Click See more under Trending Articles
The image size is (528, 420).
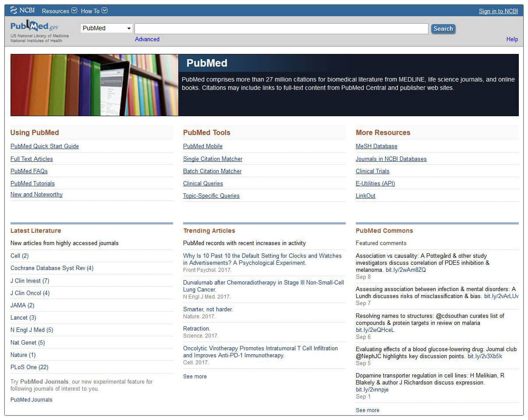coord(195,377)
